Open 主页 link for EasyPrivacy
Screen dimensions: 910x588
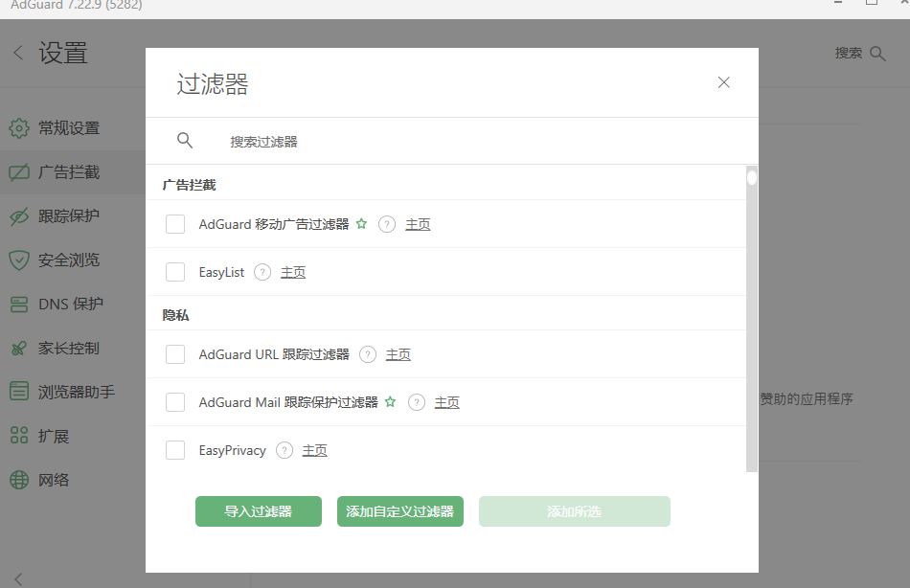[314, 450]
